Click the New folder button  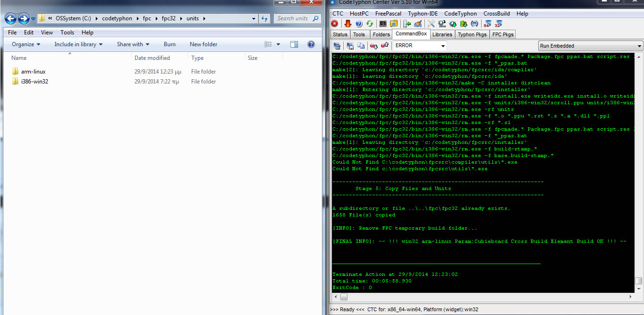pyautogui.click(x=203, y=44)
